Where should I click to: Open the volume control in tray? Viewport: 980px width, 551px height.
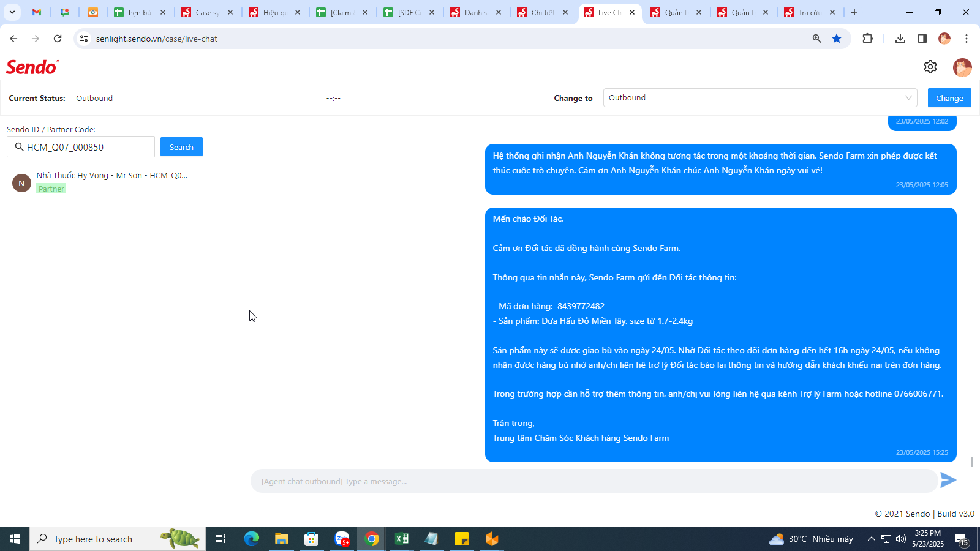(901, 539)
